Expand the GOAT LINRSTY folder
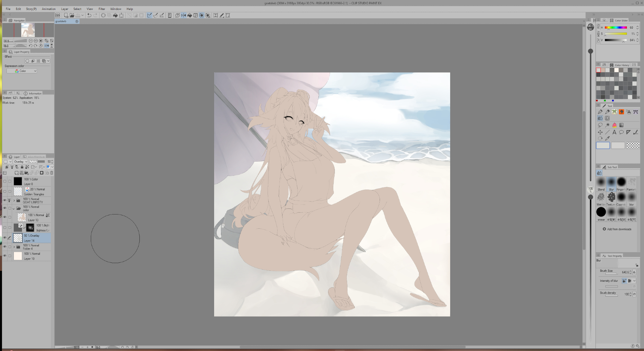This screenshot has width=644, height=351. click(x=14, y=200)
